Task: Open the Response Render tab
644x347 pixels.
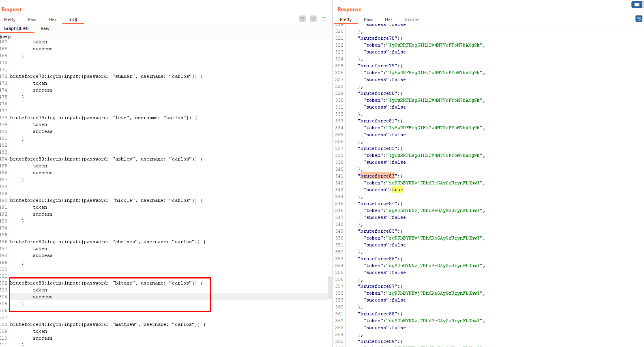Action: (412, 19)
